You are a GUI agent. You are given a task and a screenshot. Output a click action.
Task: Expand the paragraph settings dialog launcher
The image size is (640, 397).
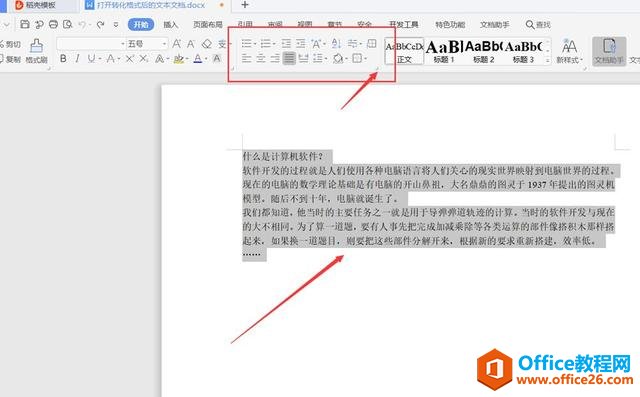click(377, 69)
